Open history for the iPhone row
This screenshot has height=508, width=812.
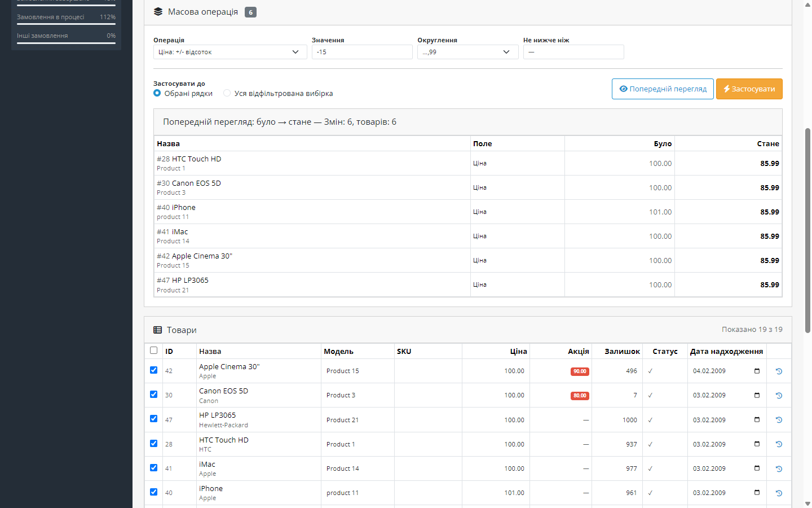(779, 493)
